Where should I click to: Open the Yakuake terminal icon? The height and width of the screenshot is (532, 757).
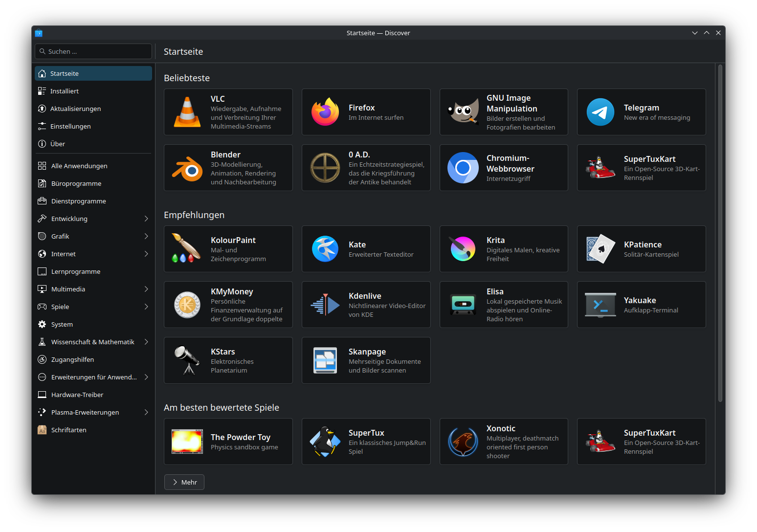600,305
